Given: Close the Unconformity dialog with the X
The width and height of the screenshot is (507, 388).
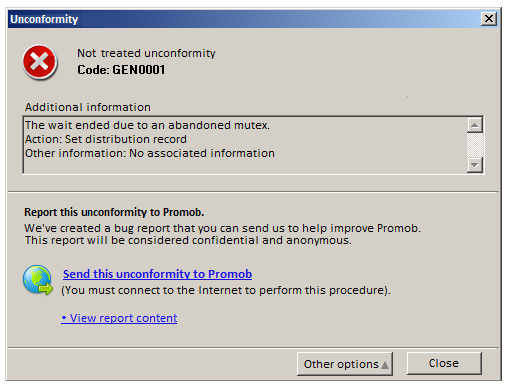Looking at the screenshot, I should (x=489, y=19).
